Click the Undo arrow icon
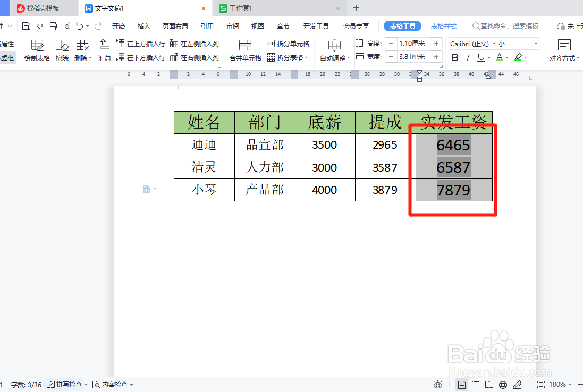 [x=80, y=26]
